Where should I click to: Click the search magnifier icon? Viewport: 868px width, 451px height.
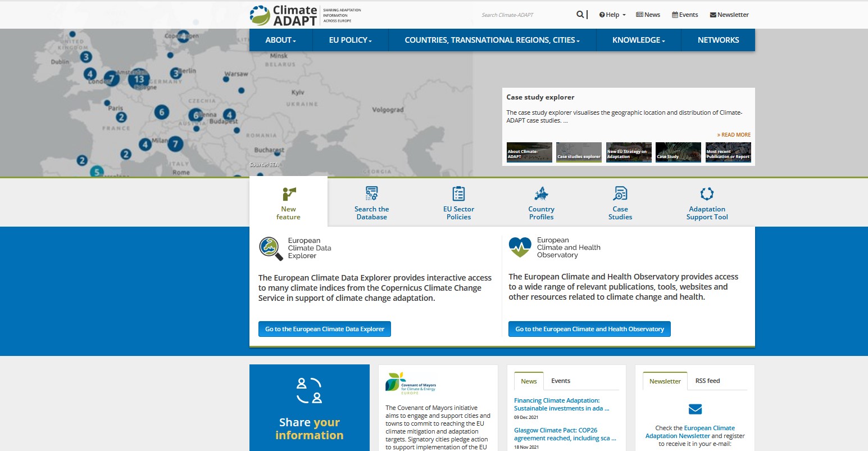click(580, 15)
